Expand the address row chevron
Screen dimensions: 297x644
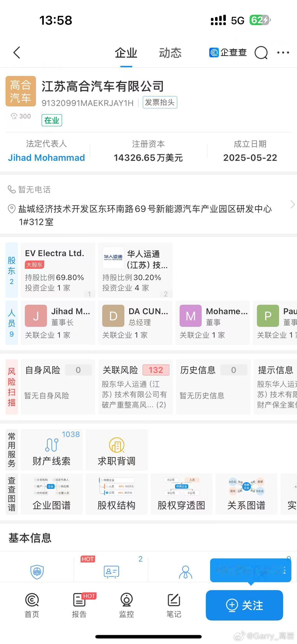tap(293, 205)
